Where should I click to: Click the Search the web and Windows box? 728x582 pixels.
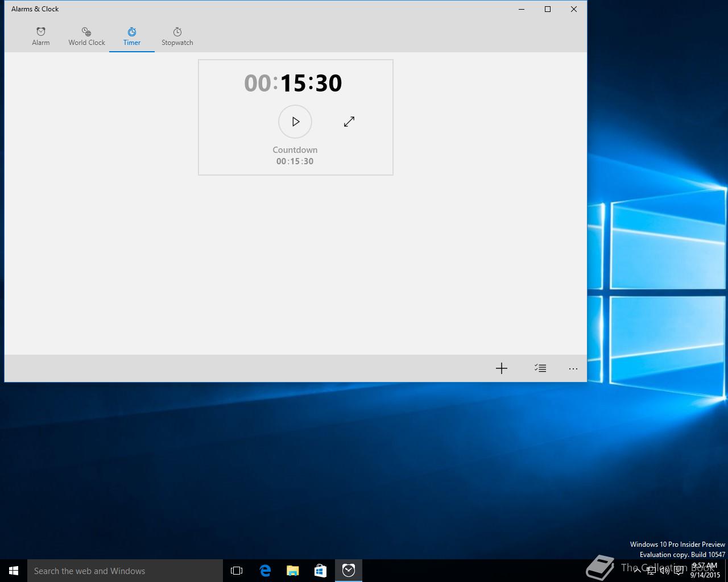[125, 571]
